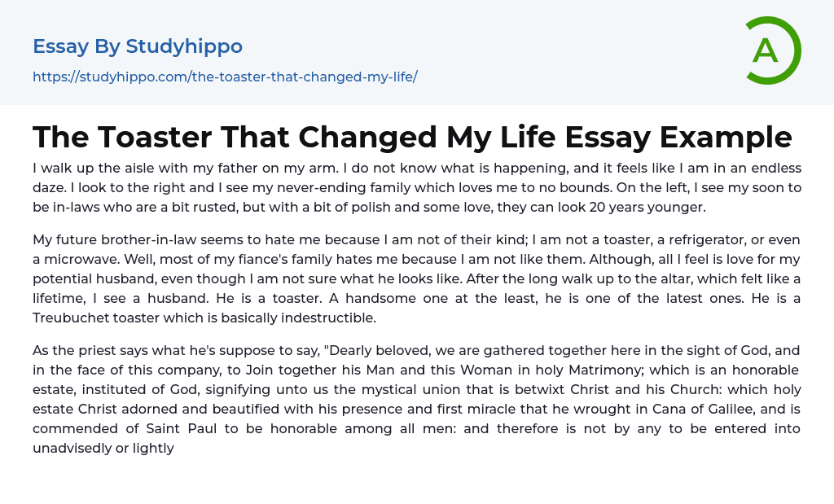The width and height of the screenshot is (834, 504).
Task: Click the "Essay By Studyhippo" header text
Action: [138, 46]
